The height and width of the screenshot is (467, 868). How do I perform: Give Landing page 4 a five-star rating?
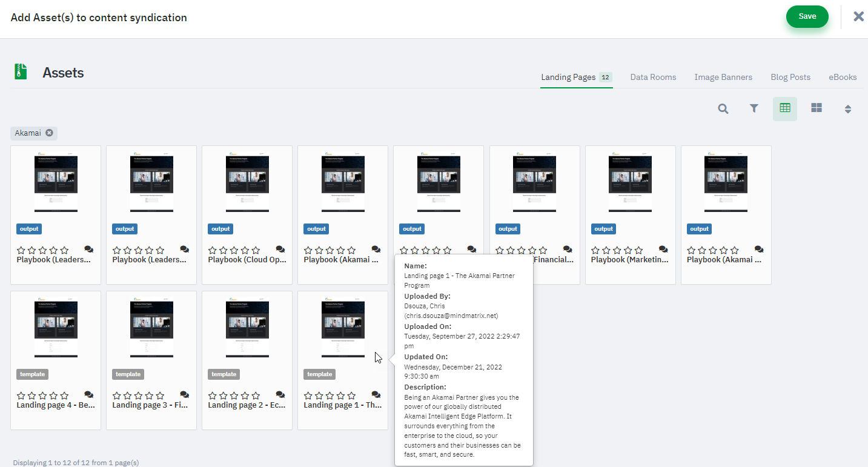64,396
